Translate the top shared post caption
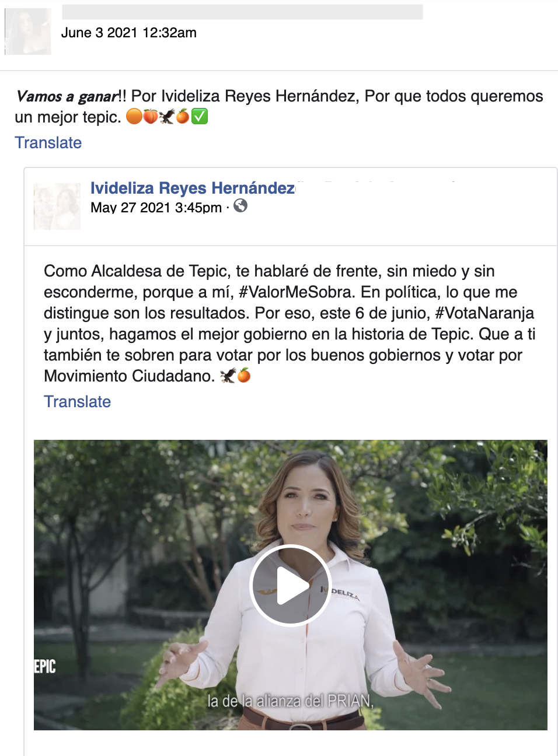Image resolution: width=558 pixels, height=756 pixels. tap(48, 142)
